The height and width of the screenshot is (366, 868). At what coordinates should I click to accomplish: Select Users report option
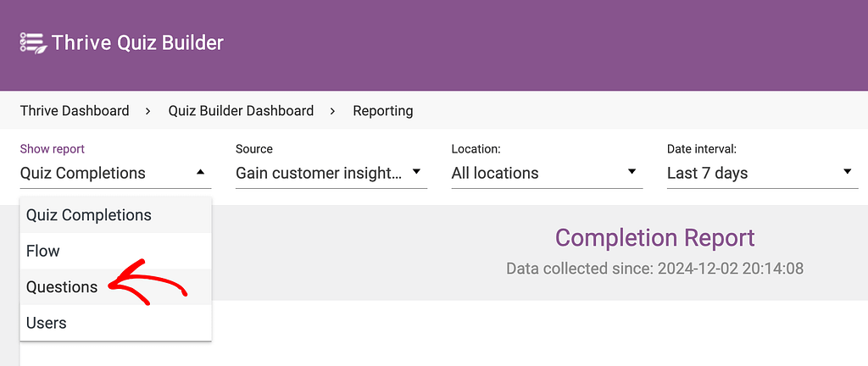[x=115, y=323]
